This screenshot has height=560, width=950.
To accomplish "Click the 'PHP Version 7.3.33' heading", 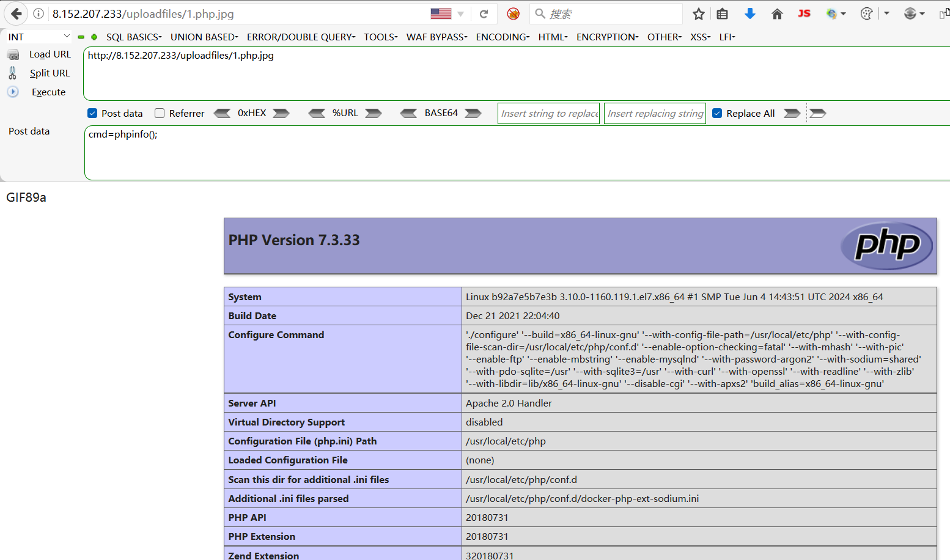I will pos(294,240).
